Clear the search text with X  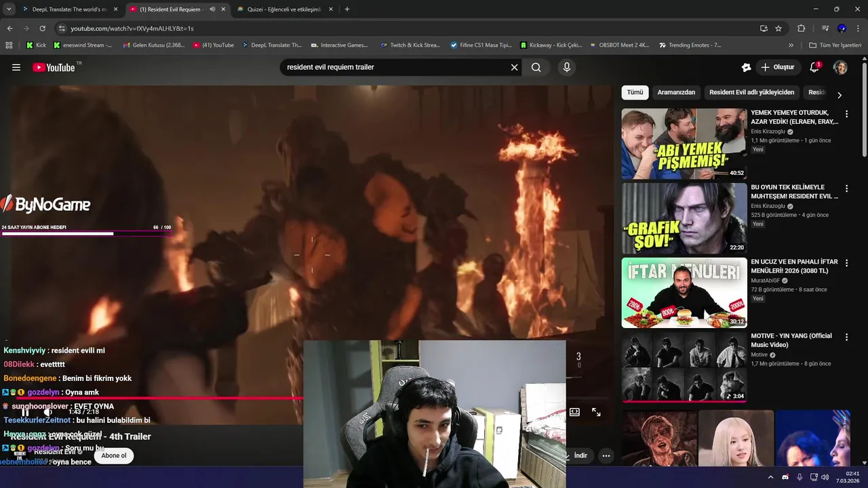pyautogui.click(x=514, y=67)
